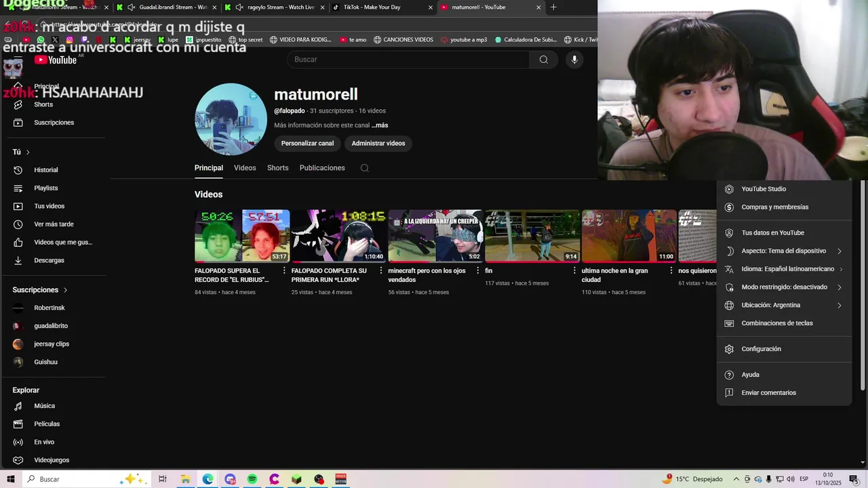Viewport: 868px width, 488px height.
Task: Unmute the GuadaLibrandi Stream tab
Action: pyautogui.click(x=131, y=7)
